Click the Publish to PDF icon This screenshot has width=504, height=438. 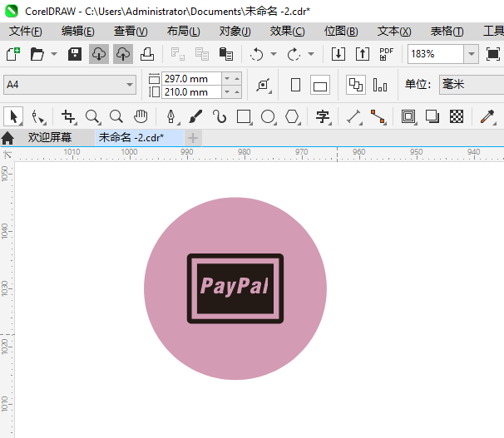click(x=387, y=54)
